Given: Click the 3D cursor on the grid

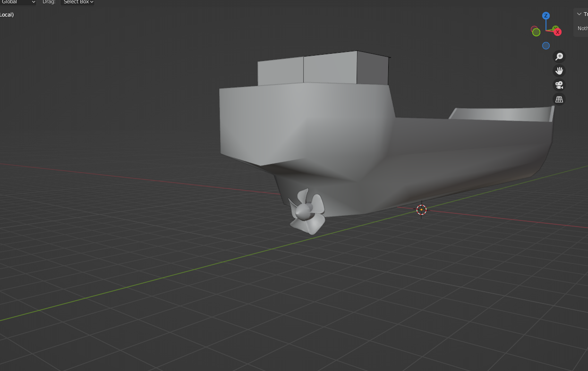Looking at the screenshot, I should point(421,210).
